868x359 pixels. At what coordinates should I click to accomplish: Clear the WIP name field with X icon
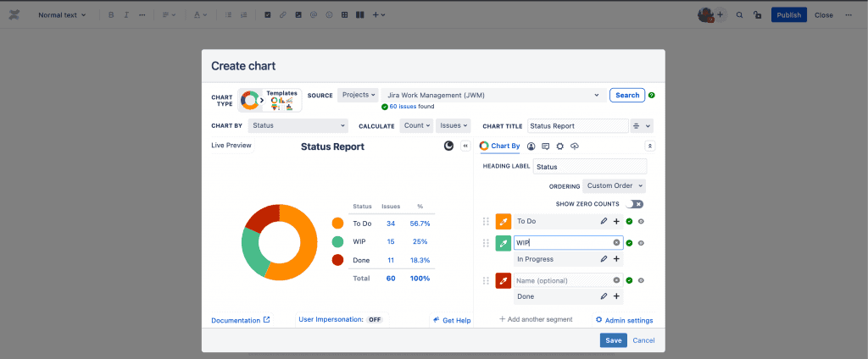pos(616,243)
